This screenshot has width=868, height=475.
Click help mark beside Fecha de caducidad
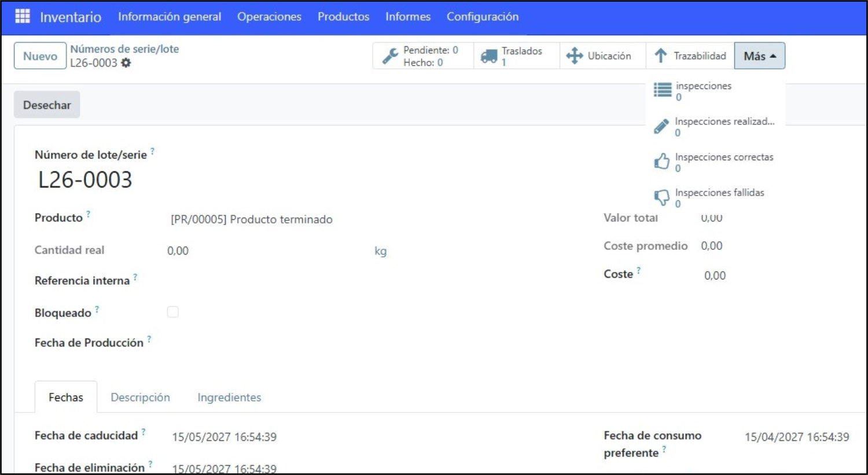143,432
